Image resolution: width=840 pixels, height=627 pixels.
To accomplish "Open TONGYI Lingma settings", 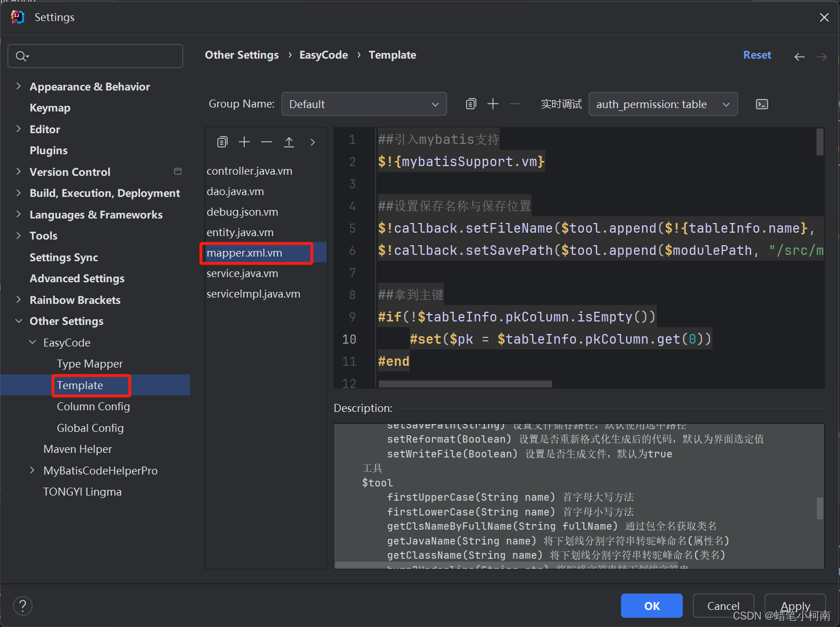I will pos(83,492).
